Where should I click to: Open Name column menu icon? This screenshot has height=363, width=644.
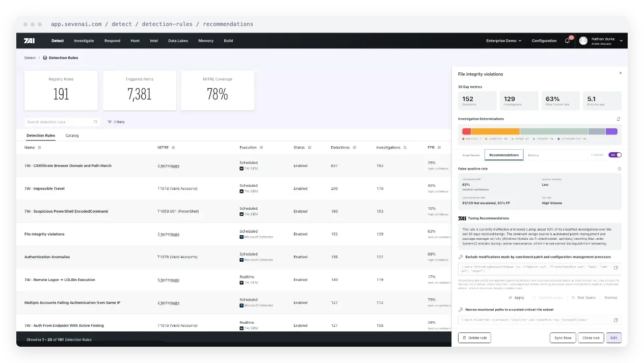tap(39, 148)
